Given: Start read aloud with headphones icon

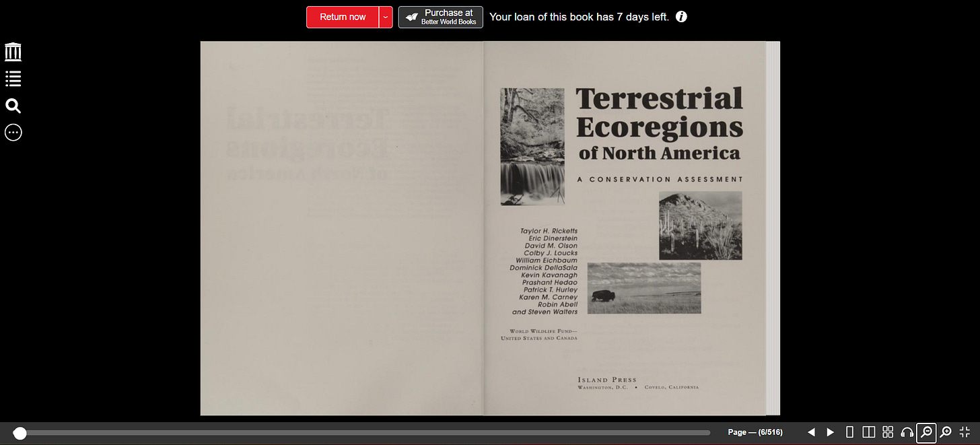Looking at the screenshot, I should click(x=907, y=432).
